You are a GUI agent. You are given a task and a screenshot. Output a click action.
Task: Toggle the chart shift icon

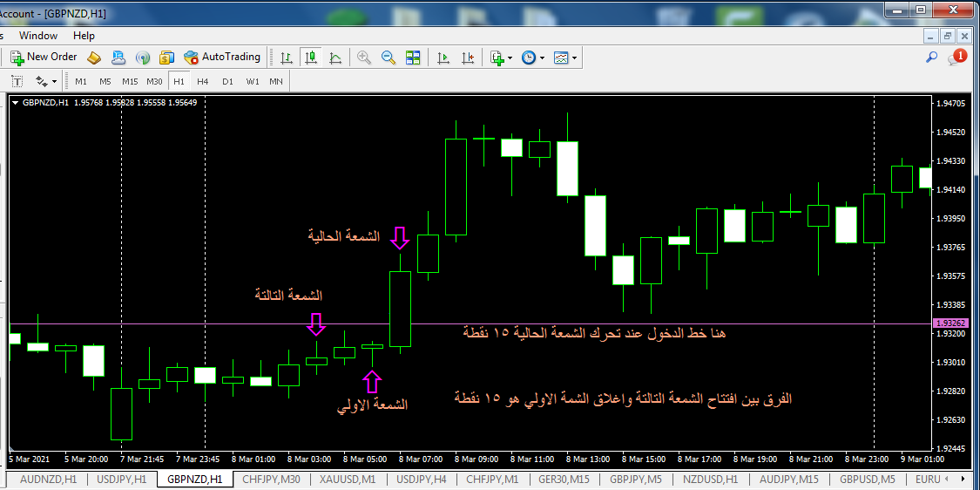coord(469,58)
